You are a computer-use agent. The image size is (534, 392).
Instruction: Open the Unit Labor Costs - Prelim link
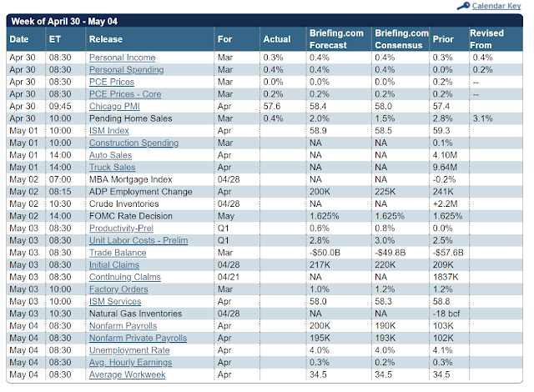pyautogui.click(x=139, y=240)
